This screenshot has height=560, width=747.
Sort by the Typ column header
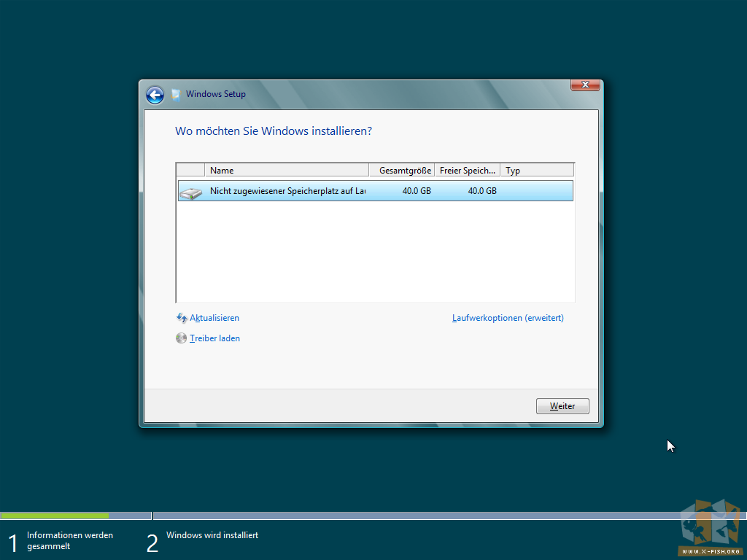pos(538,170)
